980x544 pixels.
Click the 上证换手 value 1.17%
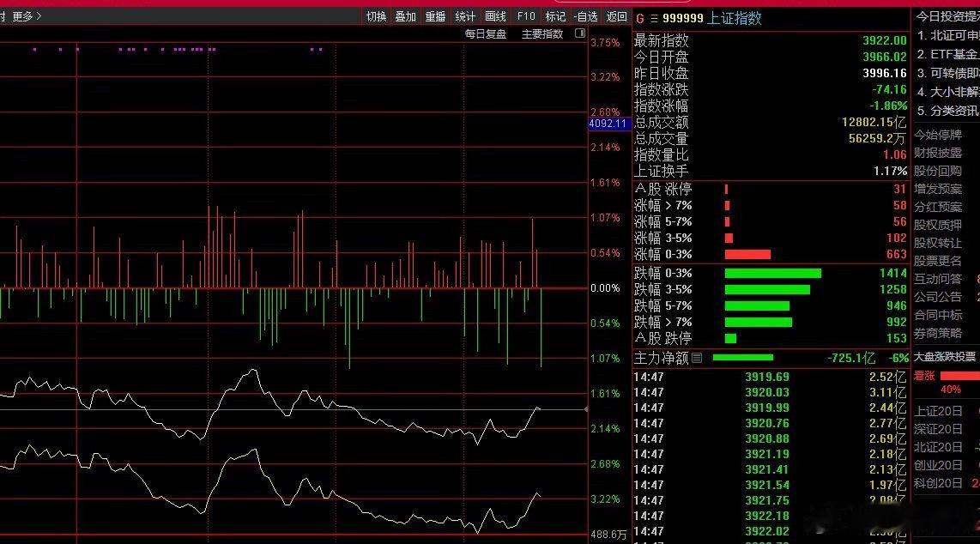point(890,171)
